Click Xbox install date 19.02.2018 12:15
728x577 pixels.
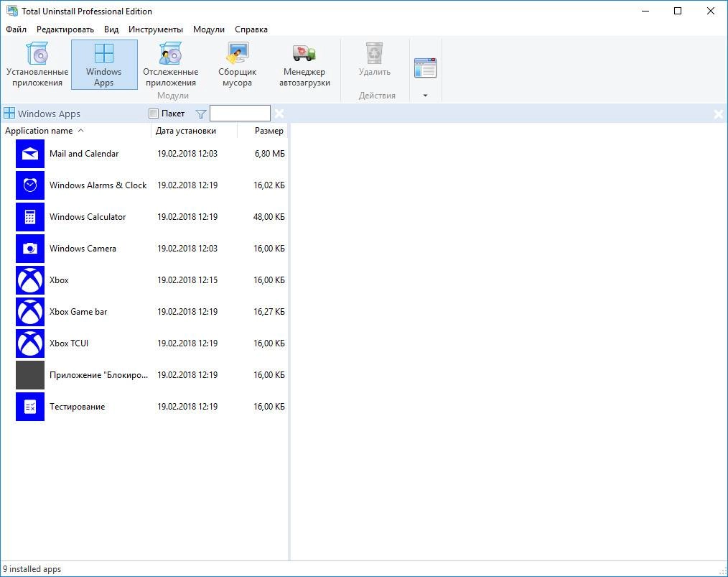187,280
